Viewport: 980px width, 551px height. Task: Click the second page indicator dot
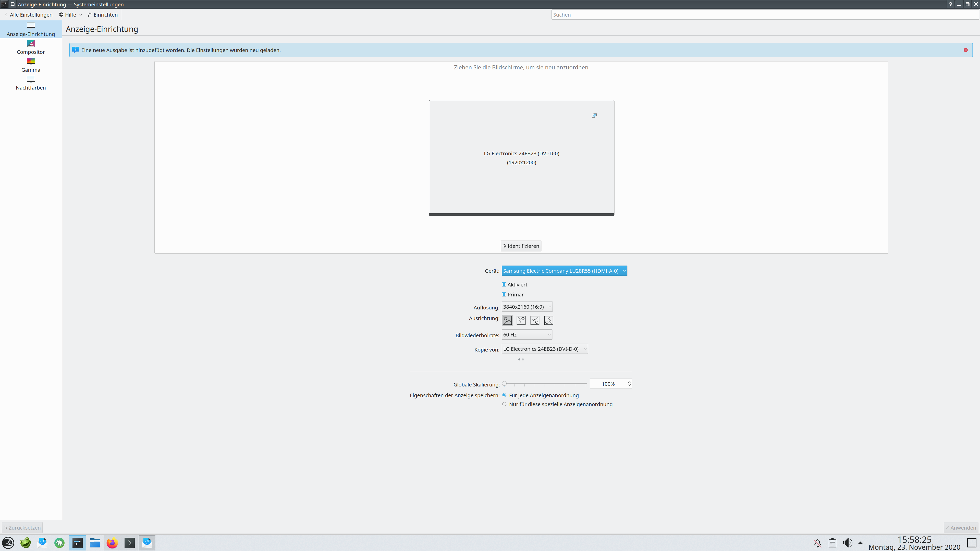coord(523,360)
